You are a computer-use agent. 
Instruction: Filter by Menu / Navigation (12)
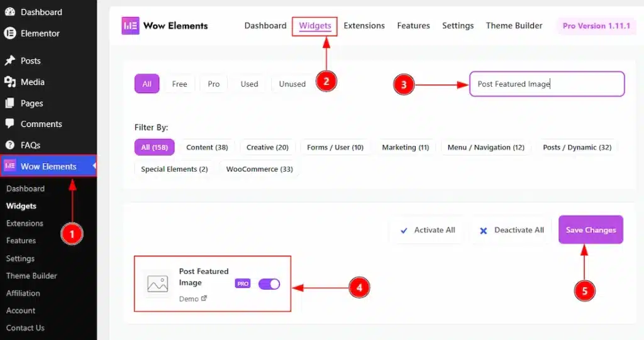(x=486, y=147)
